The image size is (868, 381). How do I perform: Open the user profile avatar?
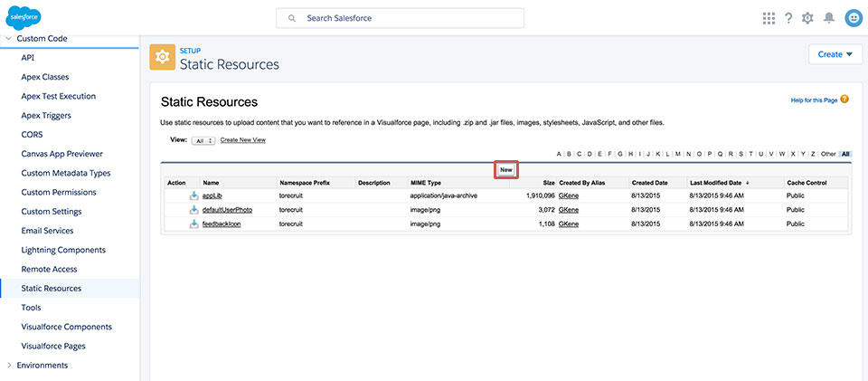click(x=853, y=18)
